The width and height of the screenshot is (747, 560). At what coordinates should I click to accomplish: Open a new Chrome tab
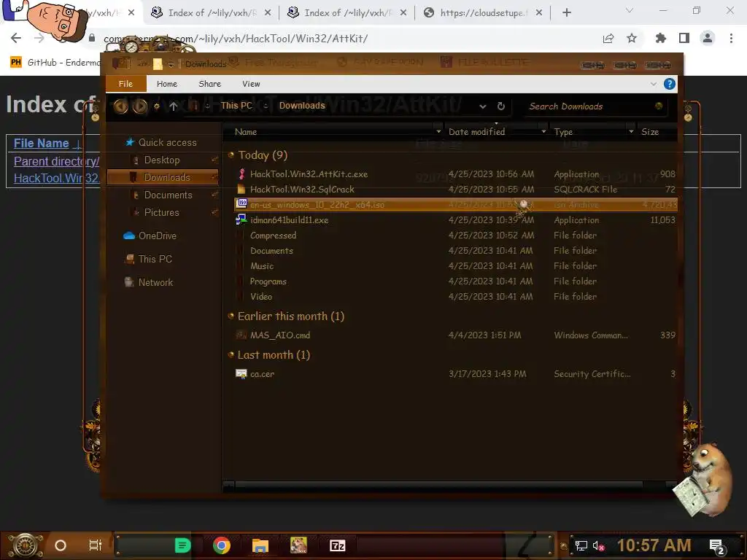566,13
